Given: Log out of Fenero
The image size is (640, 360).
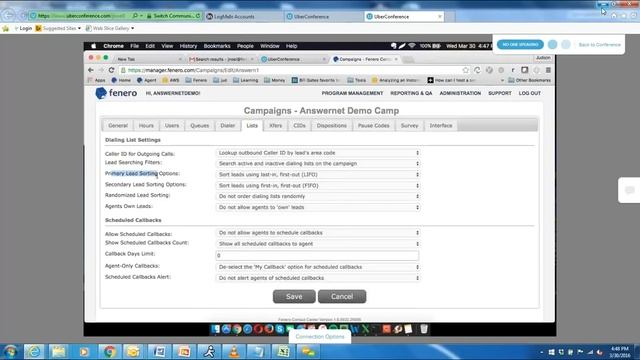Looking at the screenshot, I should coord(529,93).
